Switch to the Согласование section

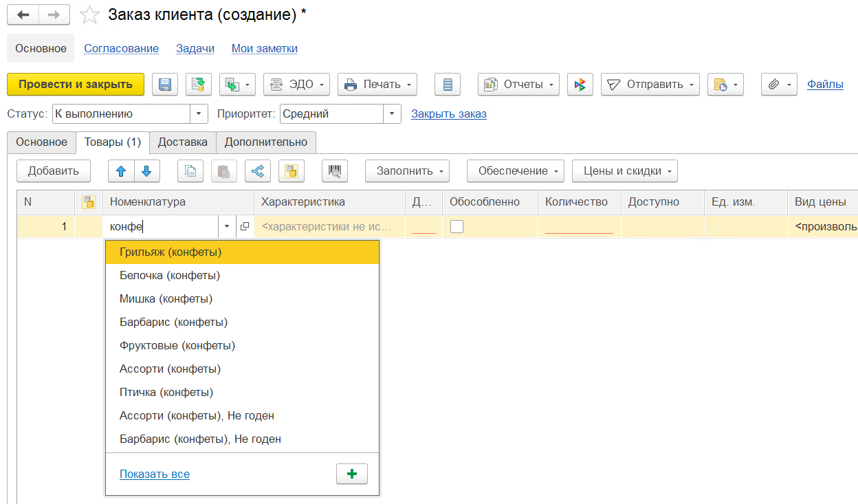(x=122, y=48)
